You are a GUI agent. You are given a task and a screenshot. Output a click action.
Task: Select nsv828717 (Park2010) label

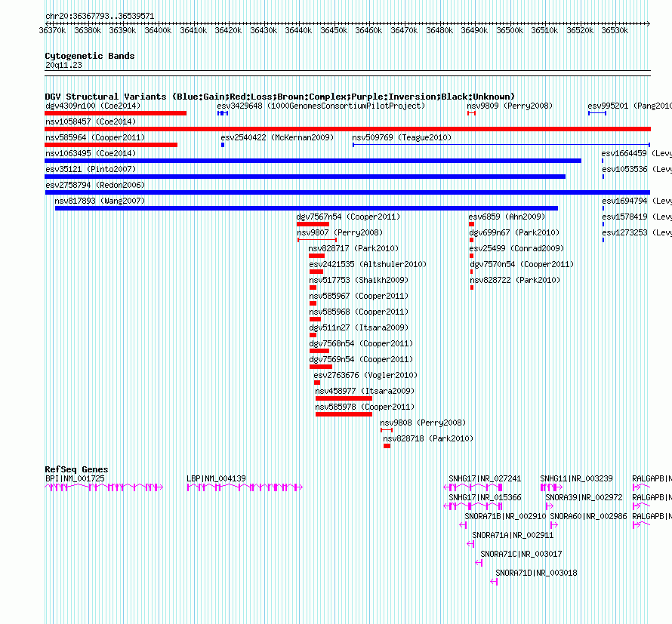coord(353,248)
